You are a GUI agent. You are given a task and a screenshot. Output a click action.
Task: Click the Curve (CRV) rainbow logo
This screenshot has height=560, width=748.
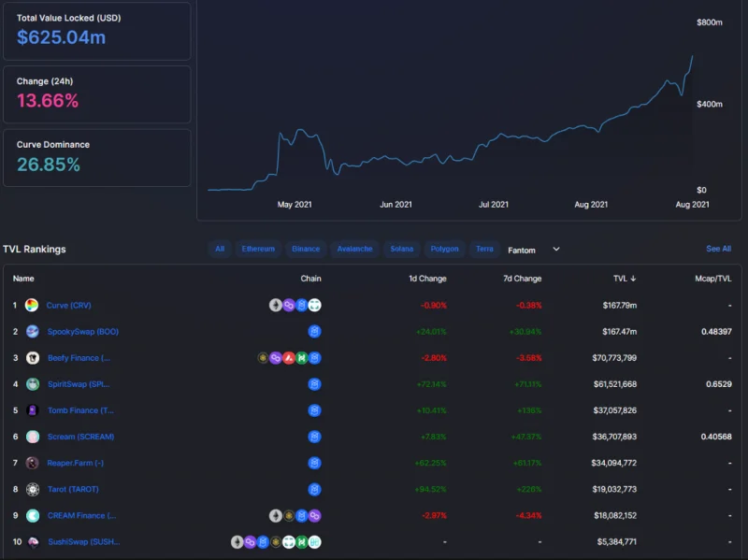pos(32,306)
